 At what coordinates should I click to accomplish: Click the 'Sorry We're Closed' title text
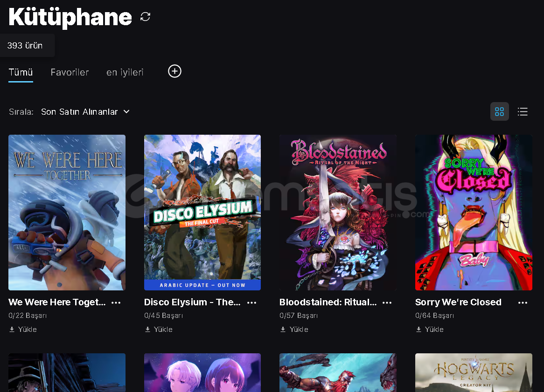(x=458, y=302)
